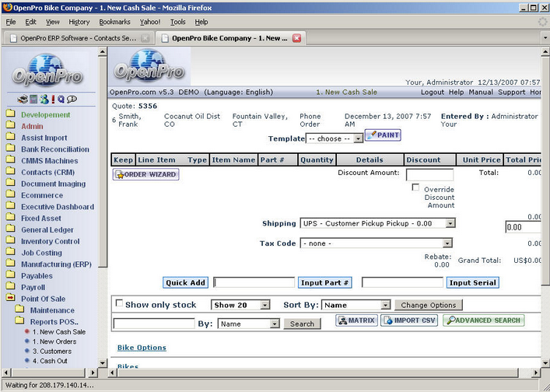Image resolution: width=550 pixels, height=392 pixels.
Task: Click the Input Part # button
Action: point(325,282)
